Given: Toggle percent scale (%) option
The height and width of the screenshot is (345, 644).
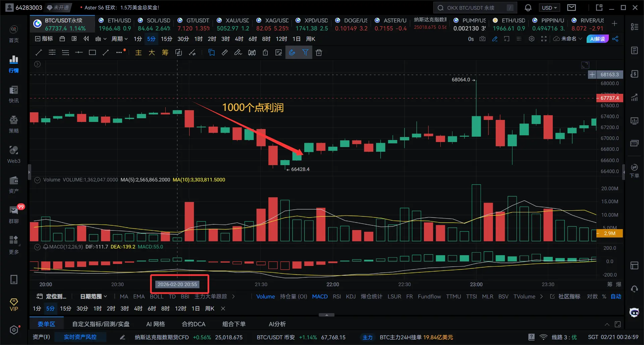Looking at the screenshot, I should coord(604,296).
